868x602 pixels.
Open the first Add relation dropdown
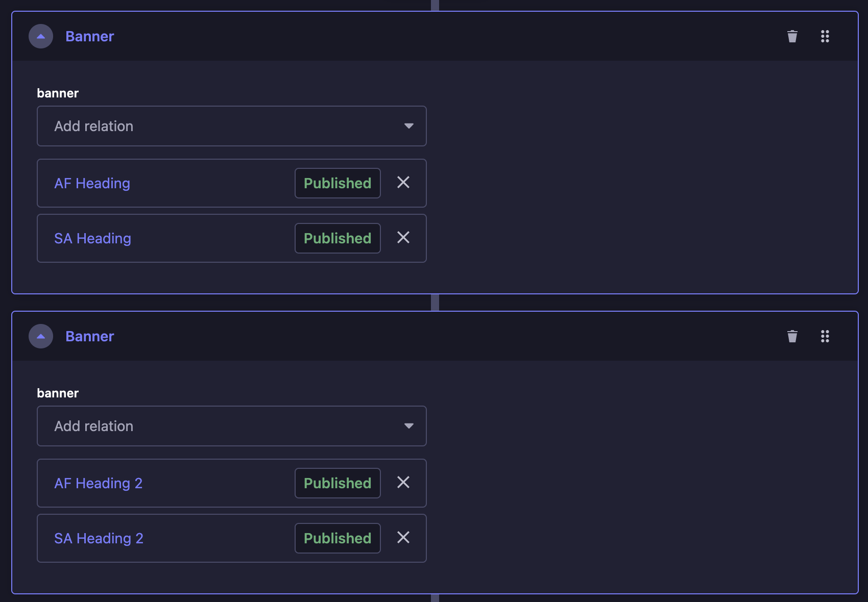231,126
